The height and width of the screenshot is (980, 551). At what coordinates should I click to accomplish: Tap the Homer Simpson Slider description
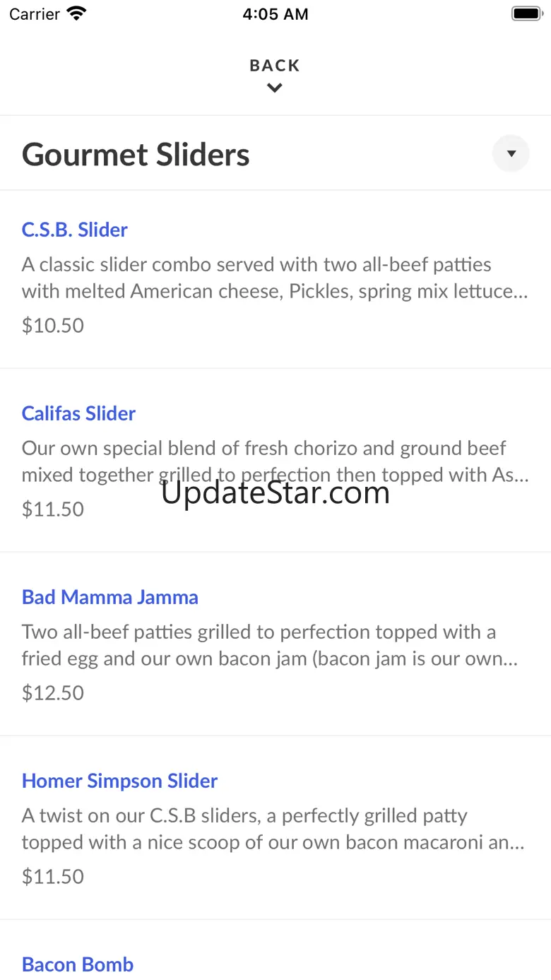(x=273, y=829)
